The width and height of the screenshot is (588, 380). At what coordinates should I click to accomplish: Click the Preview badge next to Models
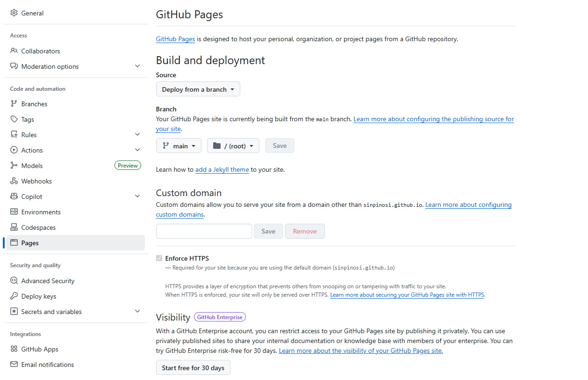(128, 166)
